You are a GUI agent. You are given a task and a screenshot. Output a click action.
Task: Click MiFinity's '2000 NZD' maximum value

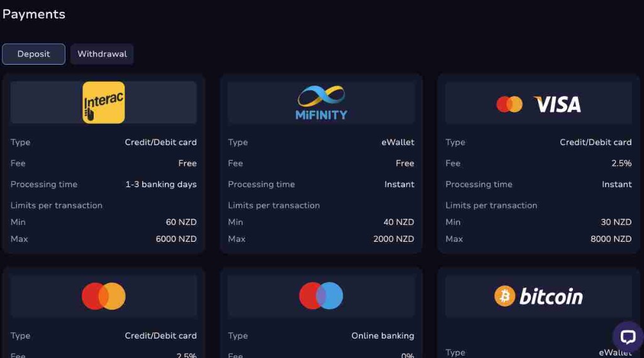point(394,239)
